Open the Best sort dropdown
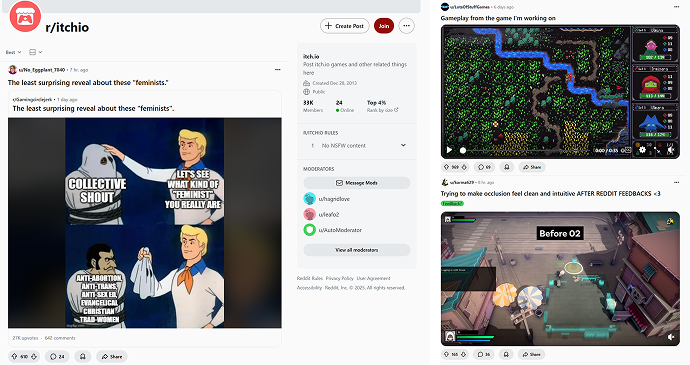Image resolution: width=690 pixels, height=365 pixels. click(13, 52)
